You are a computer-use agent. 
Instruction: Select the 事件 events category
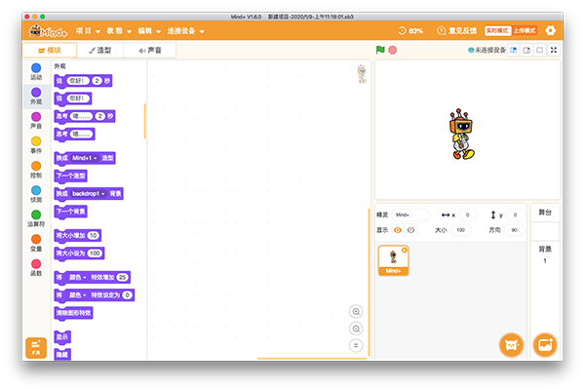(x=36, y=145)
